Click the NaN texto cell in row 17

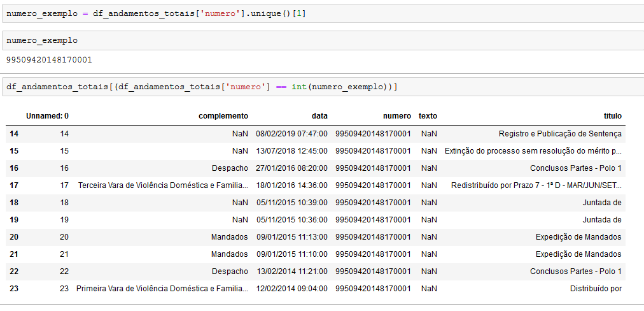pyautogui.click(x=429, y=185)
